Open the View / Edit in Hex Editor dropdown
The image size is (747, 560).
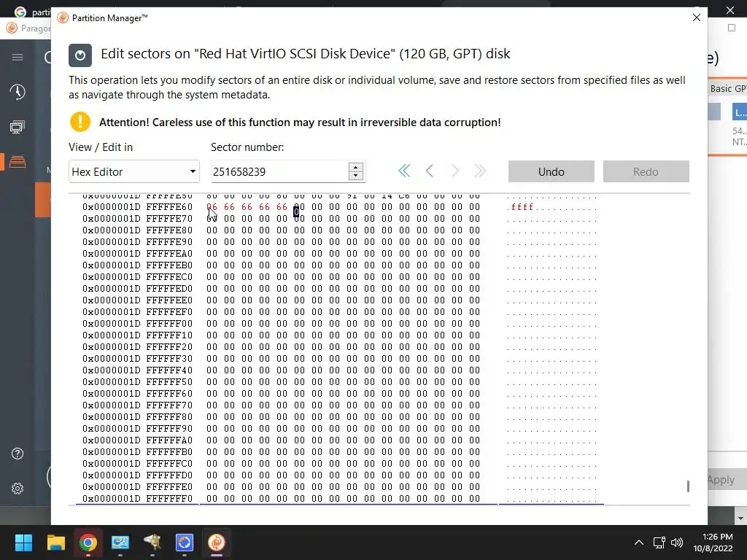[134, 171]
